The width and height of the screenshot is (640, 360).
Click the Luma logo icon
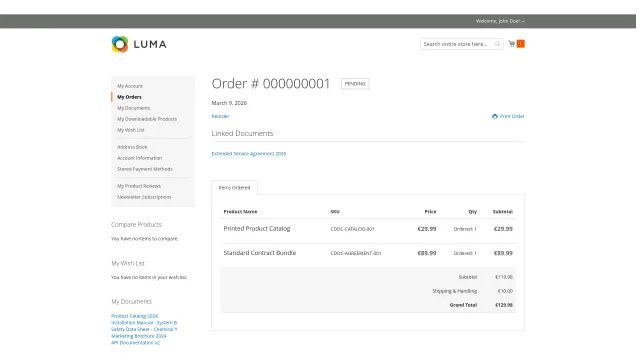tap(120, 44)
